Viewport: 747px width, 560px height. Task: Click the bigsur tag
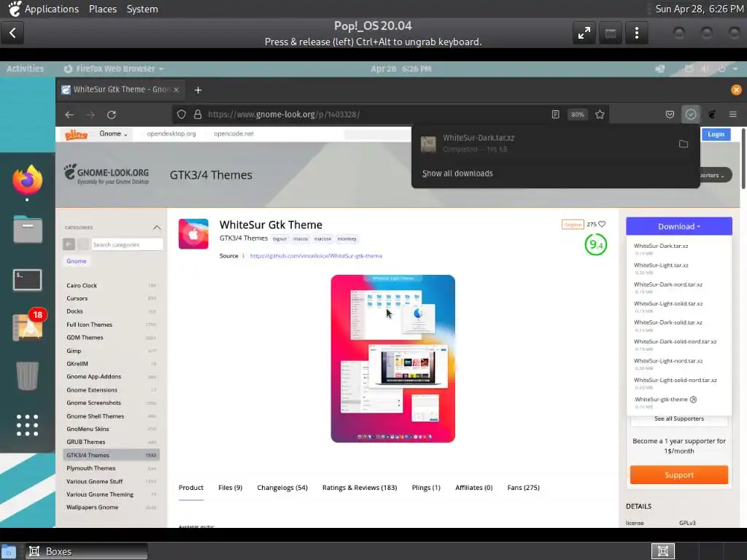coord(279,239)
